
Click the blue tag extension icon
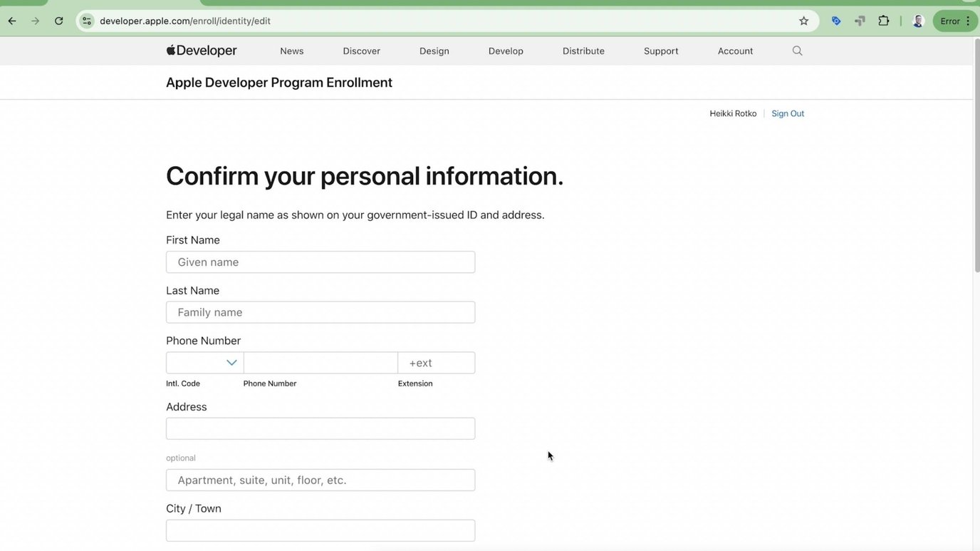tap(836, 21)
